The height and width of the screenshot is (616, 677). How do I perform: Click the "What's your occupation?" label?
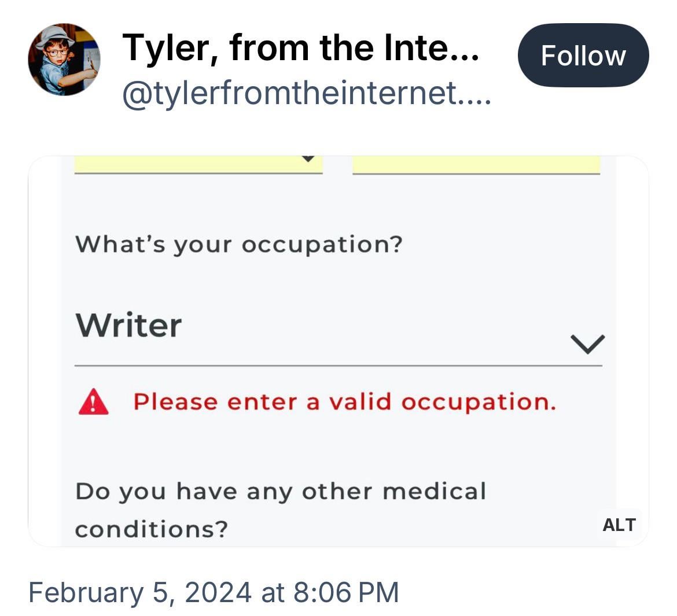238,244
